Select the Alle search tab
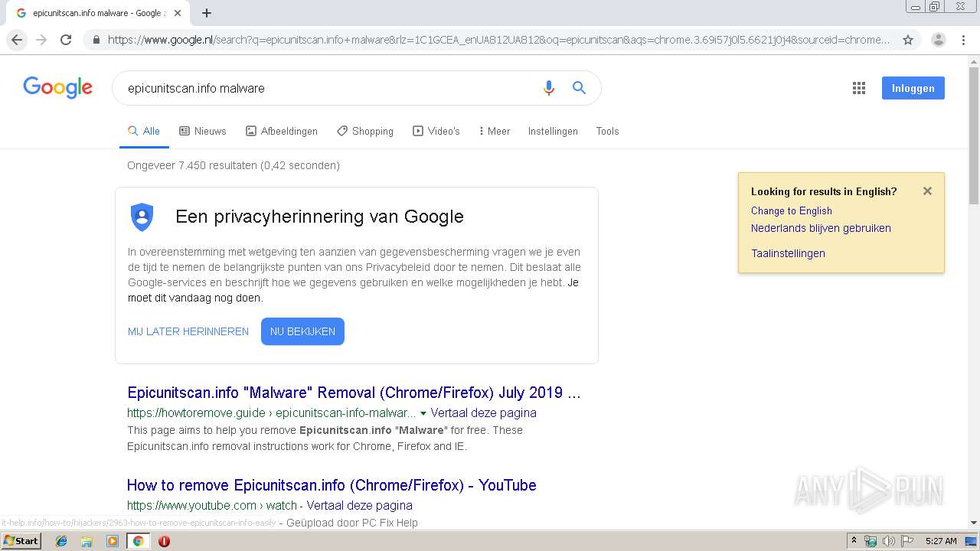The image size is (980, 551). point(144,131)
